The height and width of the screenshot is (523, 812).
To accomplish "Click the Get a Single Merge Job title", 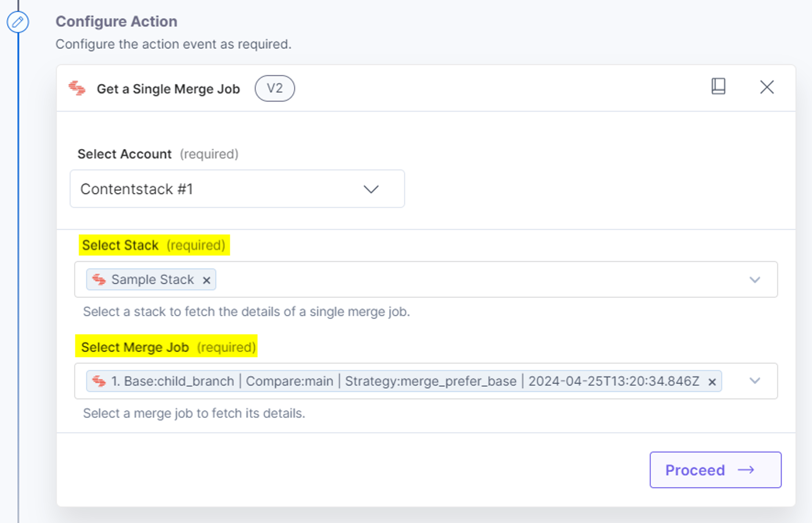I will pos(169,89).
